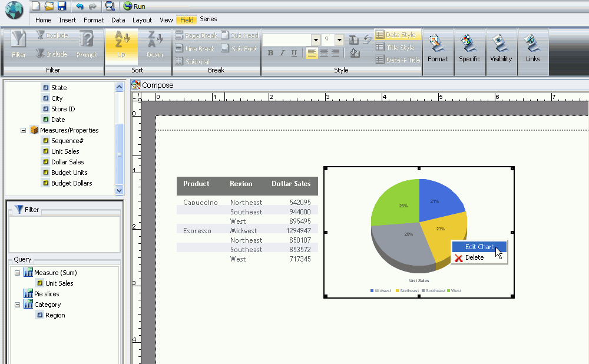This screenshot has width=589, height=364.
Task: Click the Midwest legend entry in chart
Action: [x=380, y=291]
